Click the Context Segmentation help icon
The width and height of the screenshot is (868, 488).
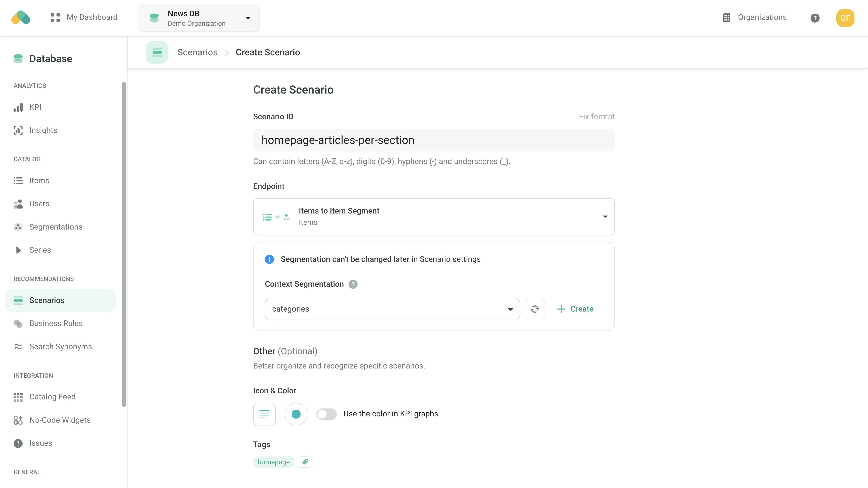coord(353,284)
